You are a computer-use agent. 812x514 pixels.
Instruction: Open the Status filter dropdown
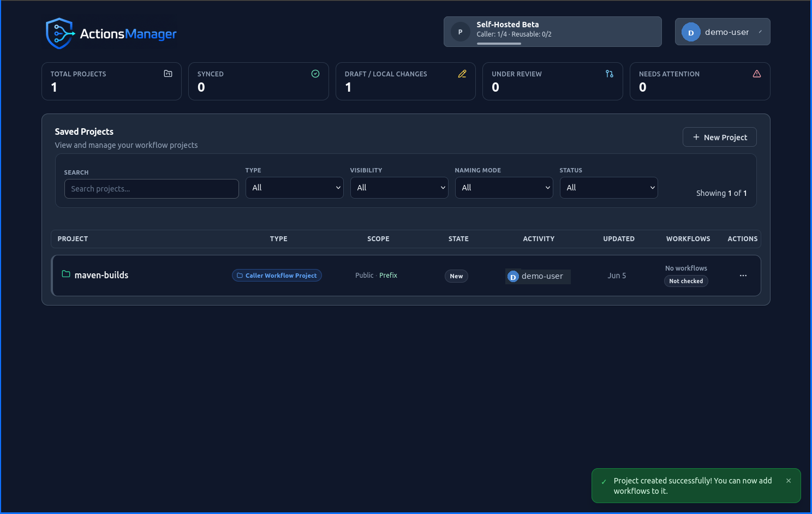click(609, 188)
